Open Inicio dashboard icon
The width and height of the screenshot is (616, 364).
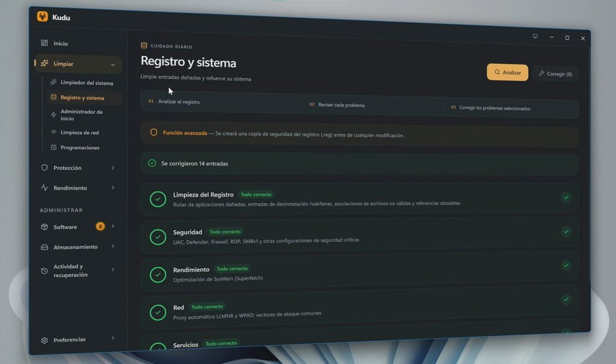click(45, 43)
